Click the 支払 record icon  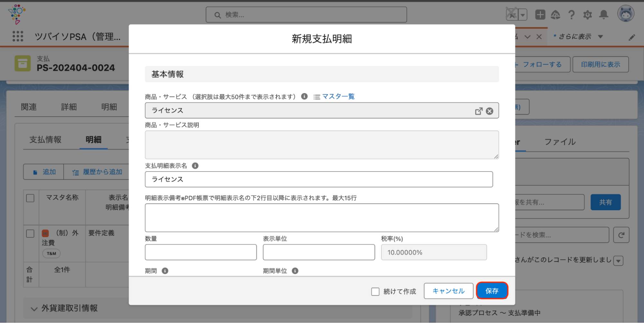coord(23,63)
